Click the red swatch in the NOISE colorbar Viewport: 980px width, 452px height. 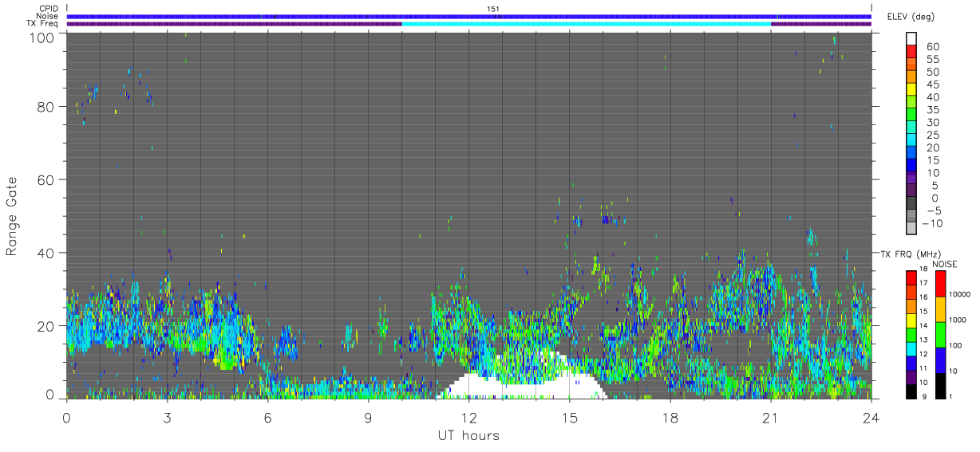click(x=940, y=284)
